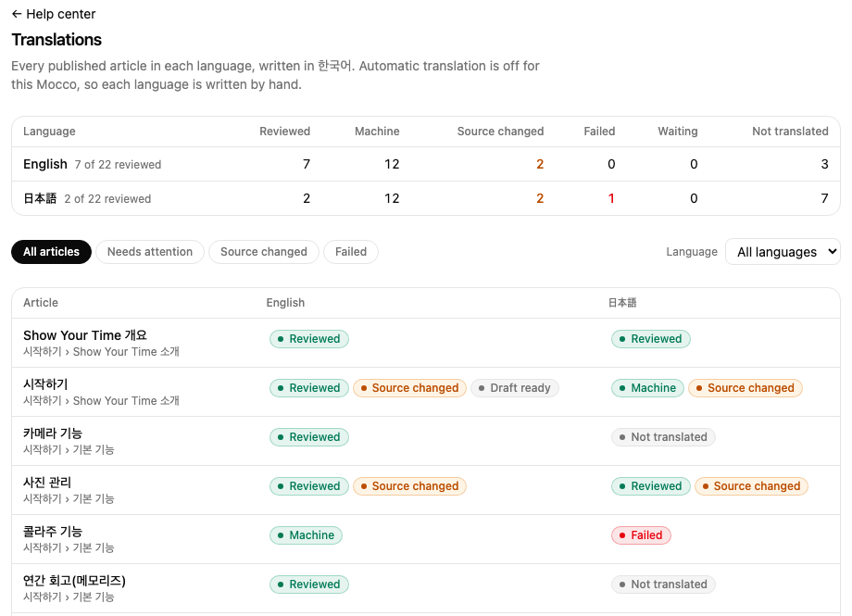
Task: Click English Source changed badge in 시작하기 row
Action: [x=409, y=387]
